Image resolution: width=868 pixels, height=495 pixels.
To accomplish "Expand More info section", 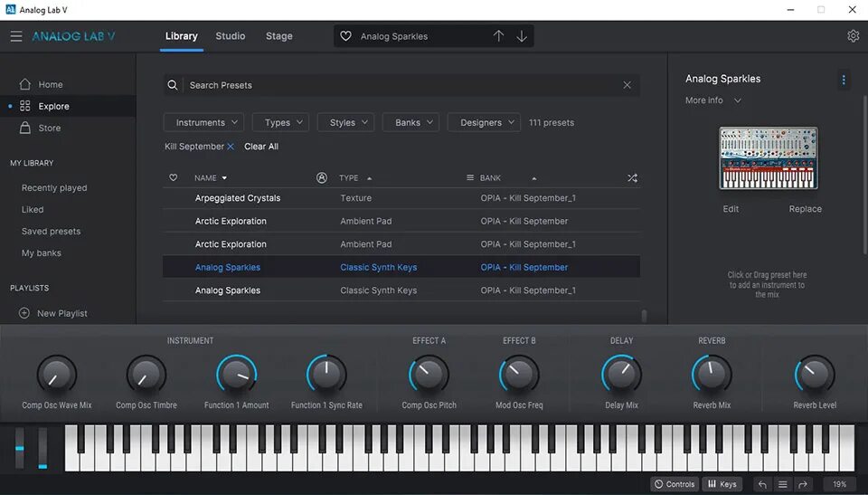I will tap(713, 100).
